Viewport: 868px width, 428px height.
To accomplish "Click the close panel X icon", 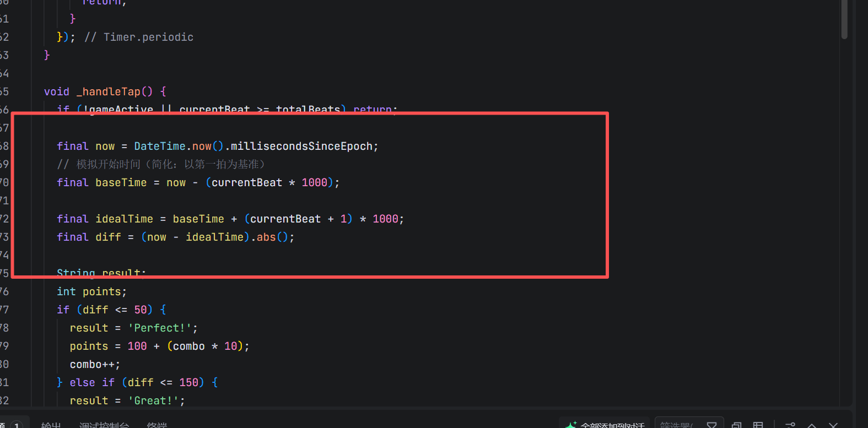I will (833, 425).
